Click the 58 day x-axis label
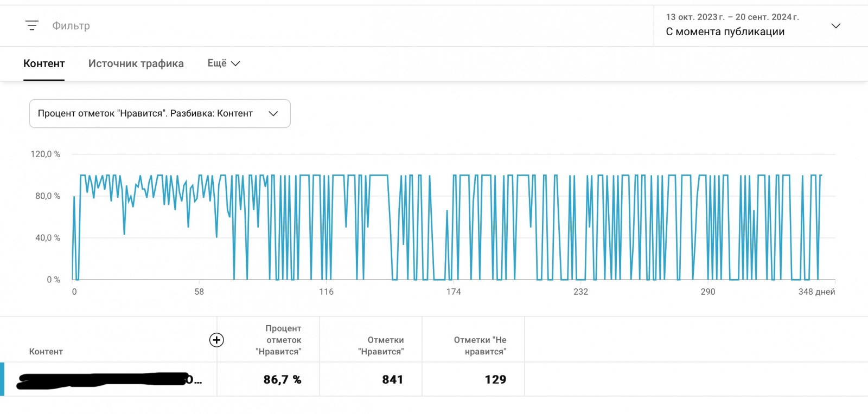 click(199, 292)
